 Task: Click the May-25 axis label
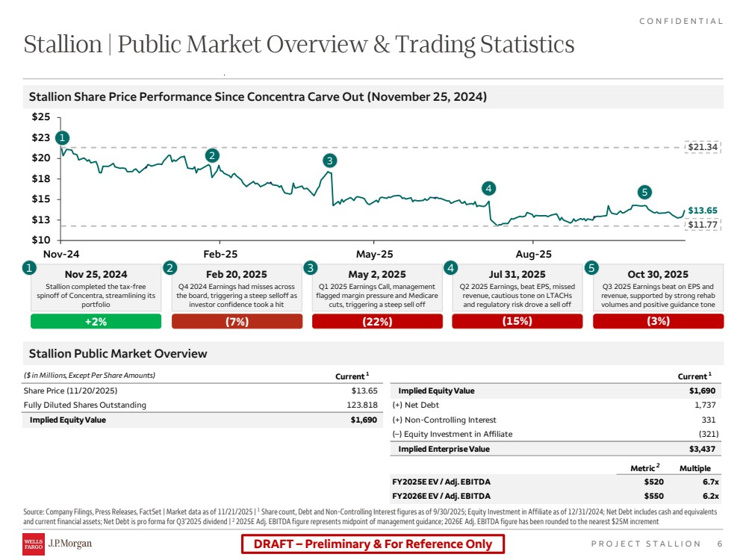pyautogui.click(x=375, y=254)
